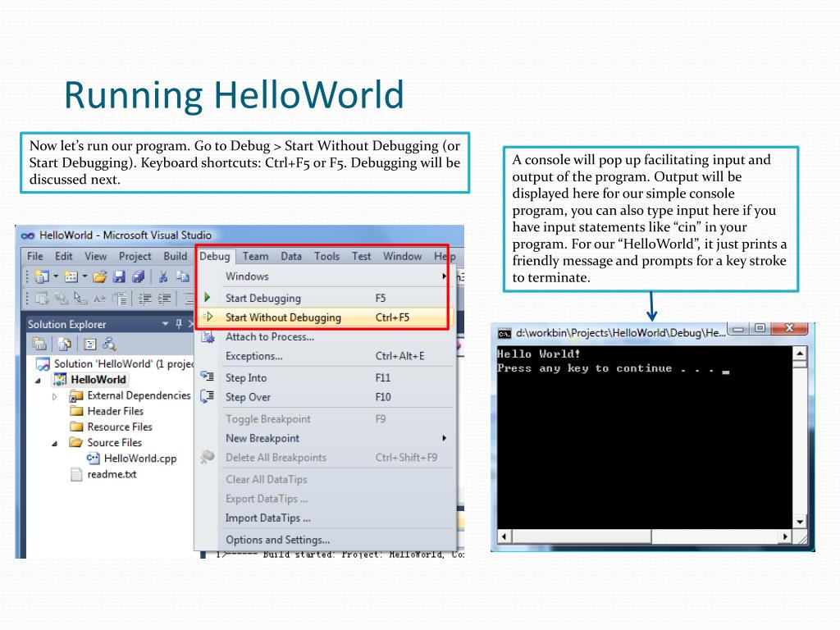840x630 pixels.
Task: Click the Save floppy disk icon
Action: 119,276
